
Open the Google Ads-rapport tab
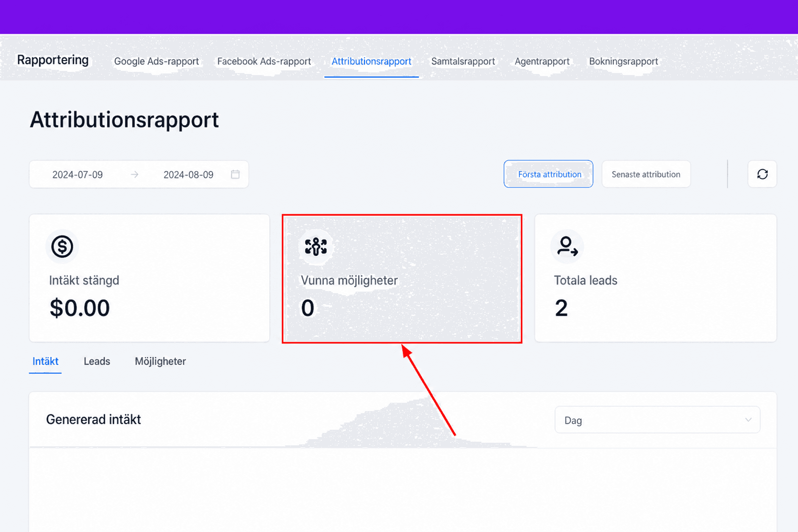(x=156, y=61)
